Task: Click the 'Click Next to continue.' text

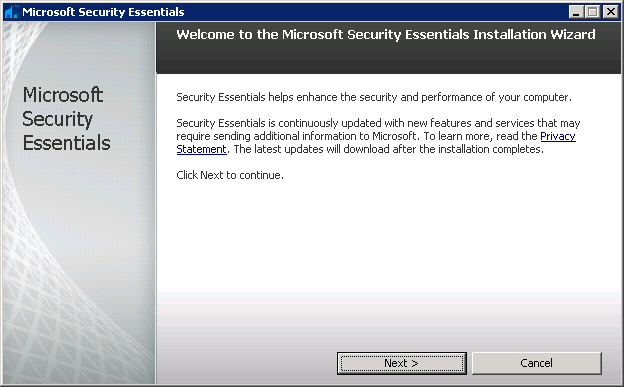Action: point(230,175)
